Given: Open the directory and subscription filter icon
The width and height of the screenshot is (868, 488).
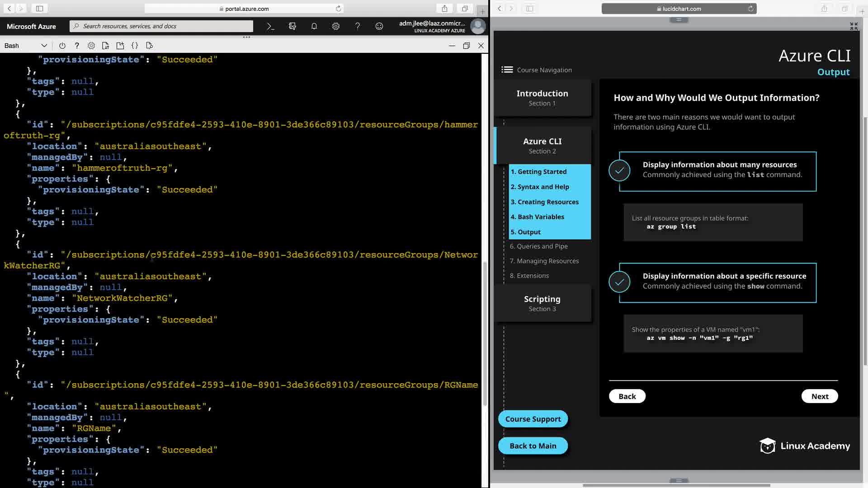Looking at the screenshot, I should (292, 26).
